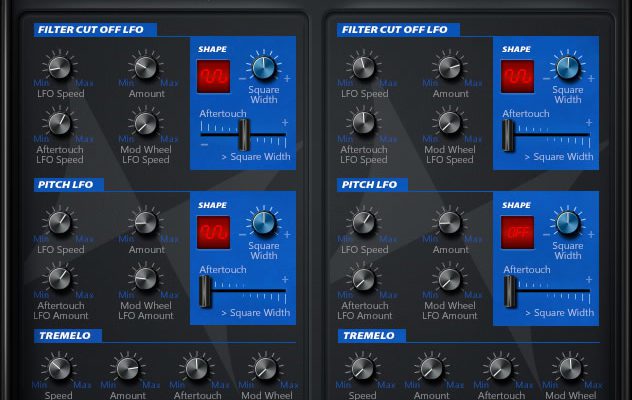Screen dimensions: 632x400
Task: Click right Filter Aftertouch Square Width slider handle
Action: (x=510, y=134)
